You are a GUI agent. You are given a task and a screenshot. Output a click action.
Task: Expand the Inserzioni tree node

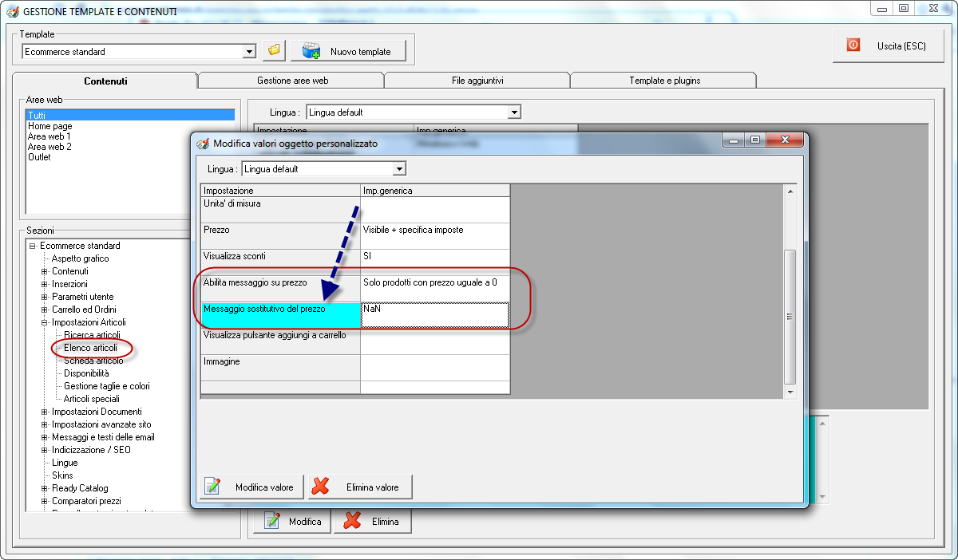point(45,284)
